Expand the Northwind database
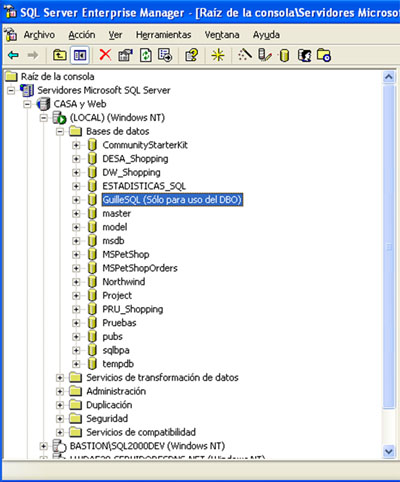This screenshot has height=482, width=400. click(76, 282)
